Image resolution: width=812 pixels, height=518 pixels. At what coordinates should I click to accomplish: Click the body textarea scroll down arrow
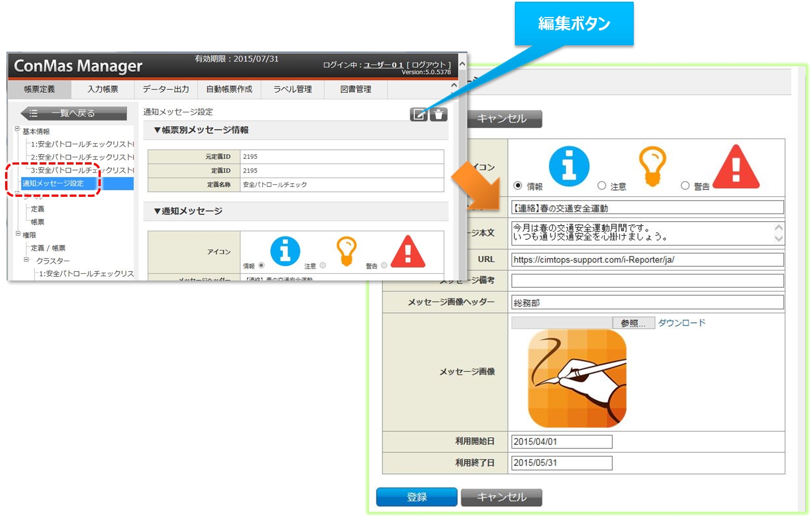tap(779, 238)
